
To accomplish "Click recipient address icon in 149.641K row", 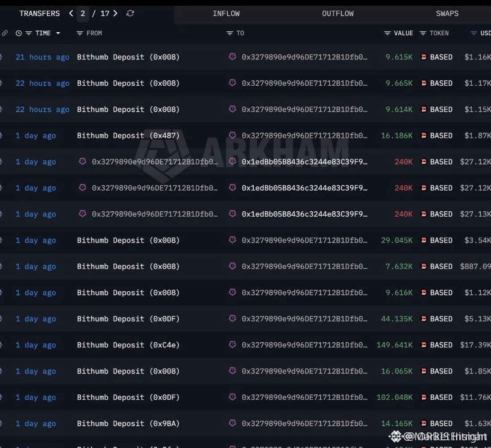I will coord(232,344).
